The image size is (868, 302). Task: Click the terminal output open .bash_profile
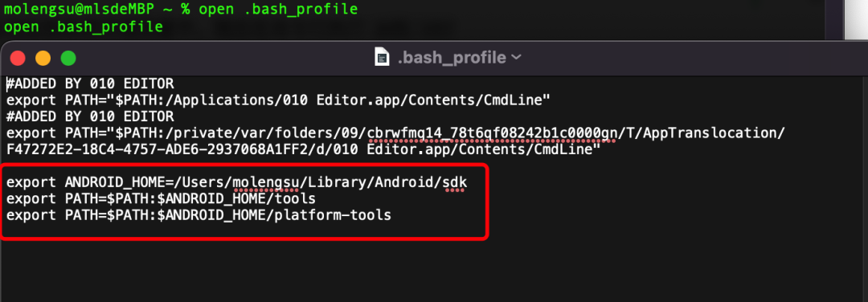83,27
